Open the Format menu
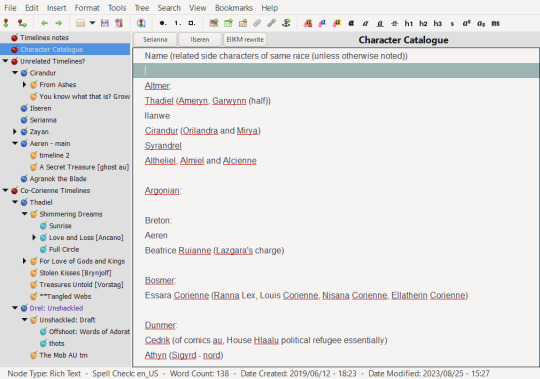540x379 pixels. [87, 8]
